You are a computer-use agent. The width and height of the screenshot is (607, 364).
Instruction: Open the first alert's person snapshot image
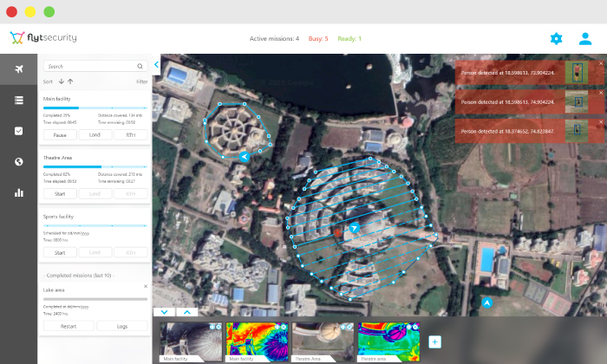pos(577,72)
